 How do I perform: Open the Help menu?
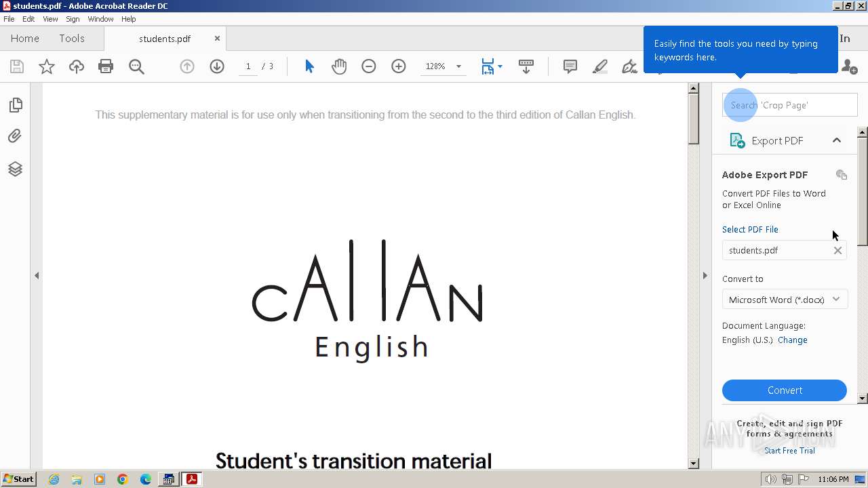tap(129, 19)
